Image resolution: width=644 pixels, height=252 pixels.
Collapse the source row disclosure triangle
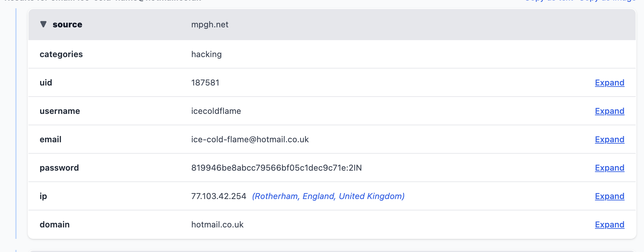(43, 24)
